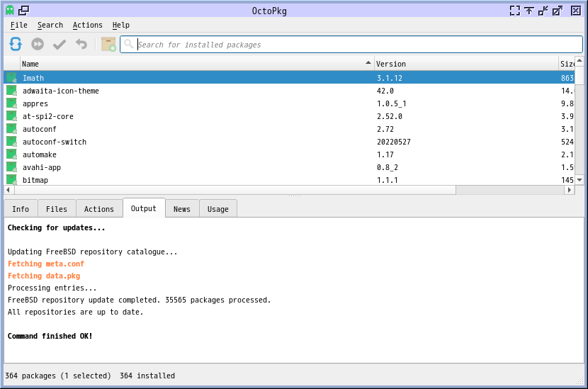Select the autoconf-switch package name
Screen dimensions: 588x389
pyautogui.click(x=55, y=142)
